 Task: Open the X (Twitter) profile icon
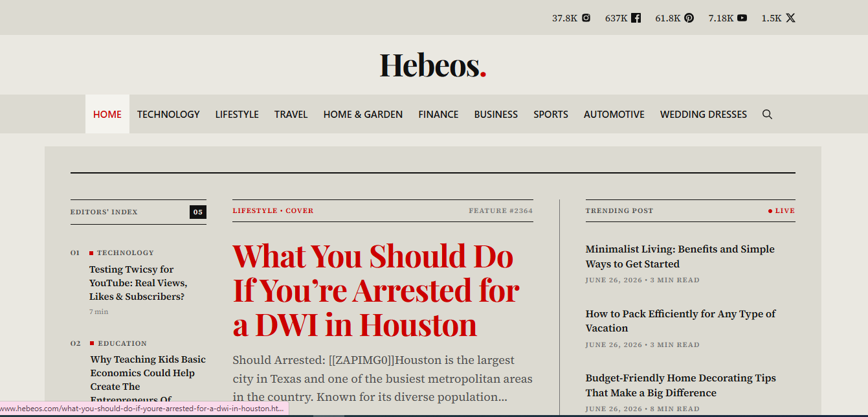click(x=790, y=18)
